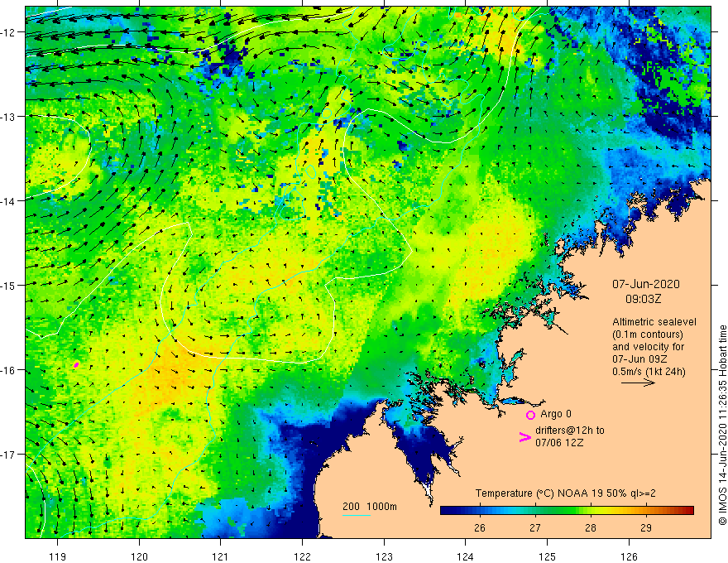Click the -16 latitude axis label

click(x=8, y=370)
